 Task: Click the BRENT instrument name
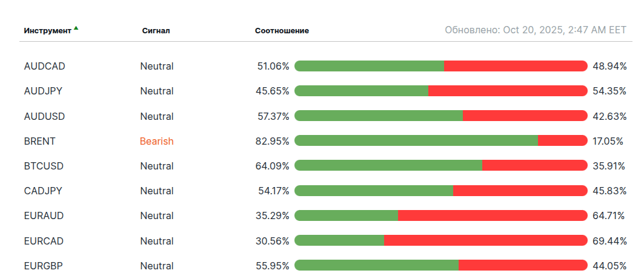[x=39, y=141]
